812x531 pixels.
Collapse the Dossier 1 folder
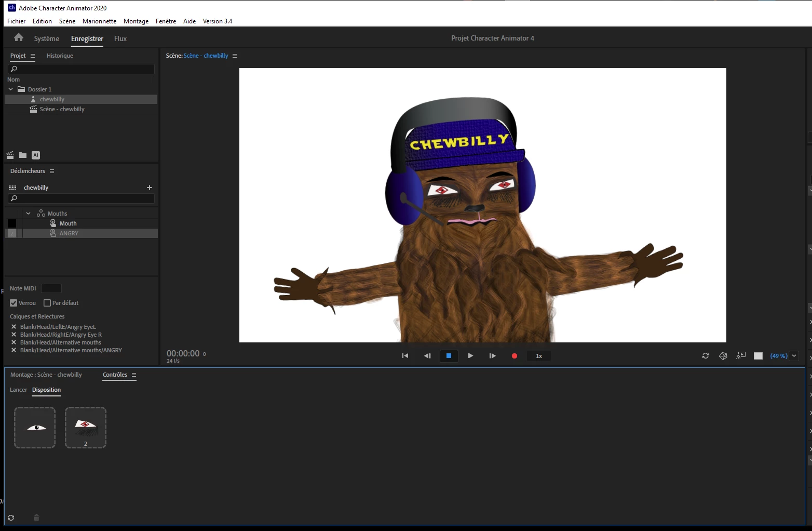(10, 89)
